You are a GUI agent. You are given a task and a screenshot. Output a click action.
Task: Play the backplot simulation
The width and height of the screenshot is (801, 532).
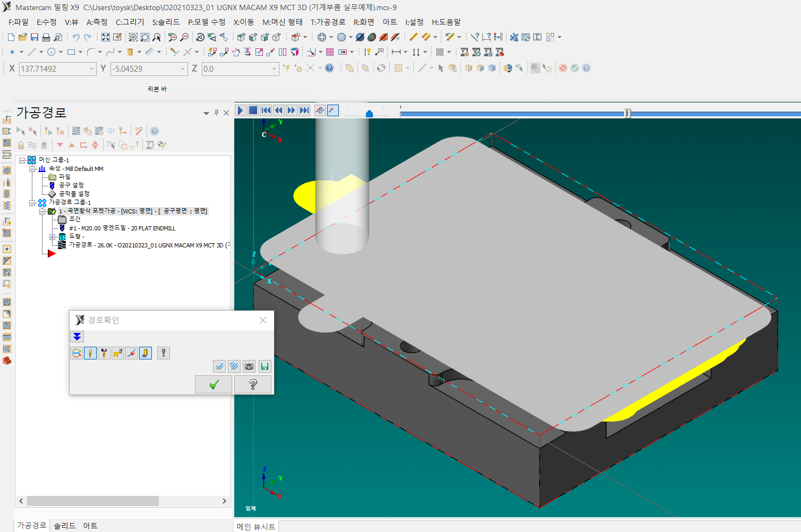pos(240,110)
